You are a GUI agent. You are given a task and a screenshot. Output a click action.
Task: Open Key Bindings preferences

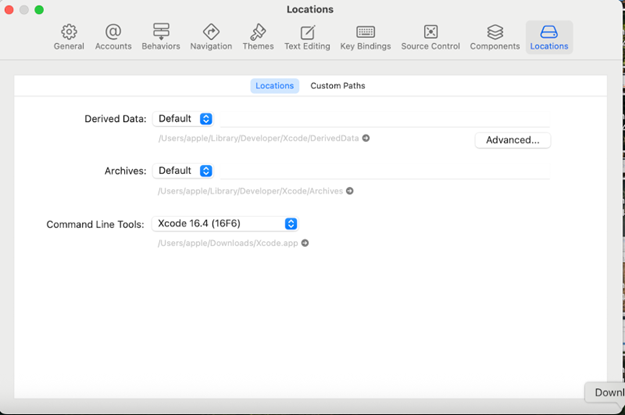tap(365, 37)
